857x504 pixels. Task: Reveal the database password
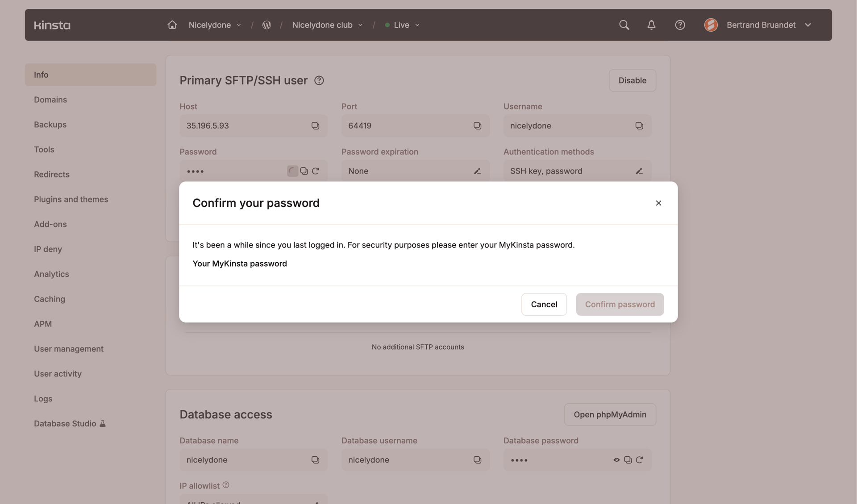(616, 460)
